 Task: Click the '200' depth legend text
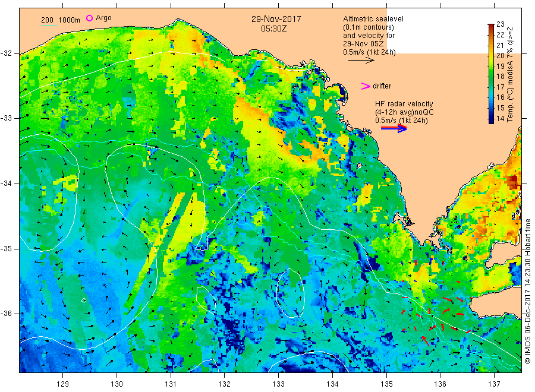[47, 20]
